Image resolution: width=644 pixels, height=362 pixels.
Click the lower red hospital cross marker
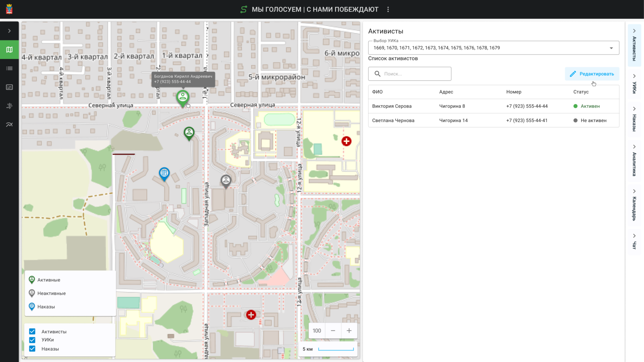click(x=251, y=315)
